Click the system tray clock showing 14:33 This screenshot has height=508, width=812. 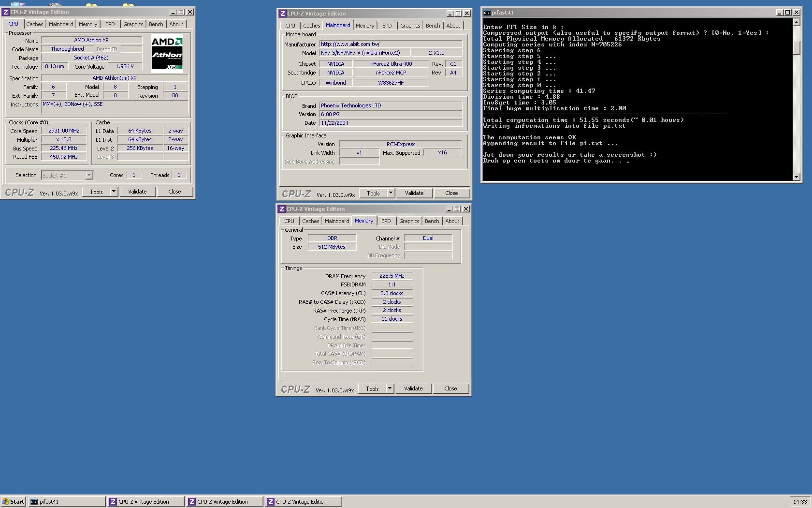[x=800, y=502]
